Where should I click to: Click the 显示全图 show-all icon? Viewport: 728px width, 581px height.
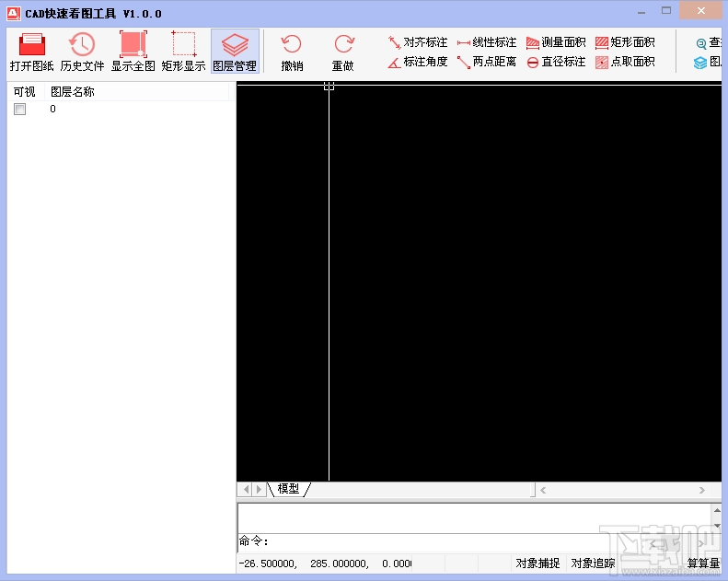click(133, 45)
